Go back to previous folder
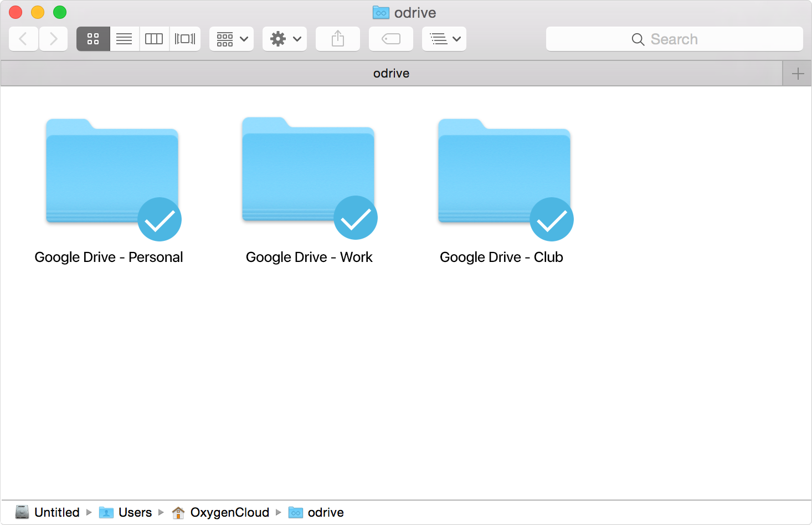This screenshot has width=812, height=525. coord(23,39)
